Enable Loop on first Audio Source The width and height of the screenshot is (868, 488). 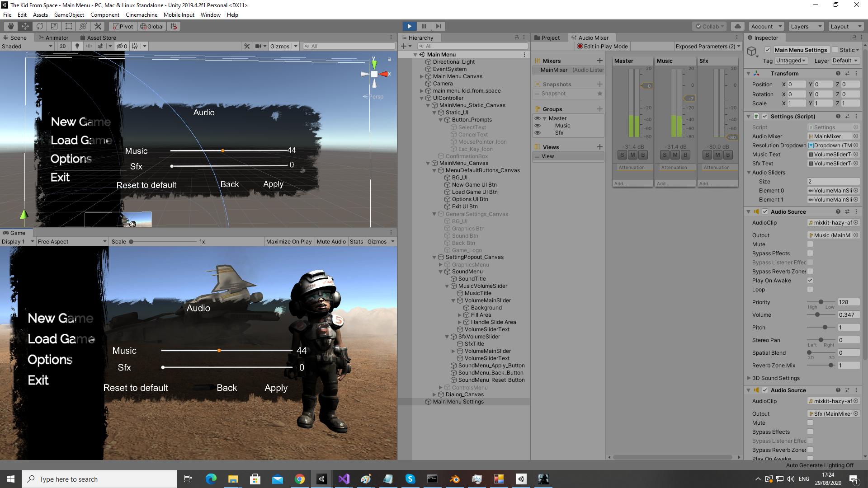[810, 290]
